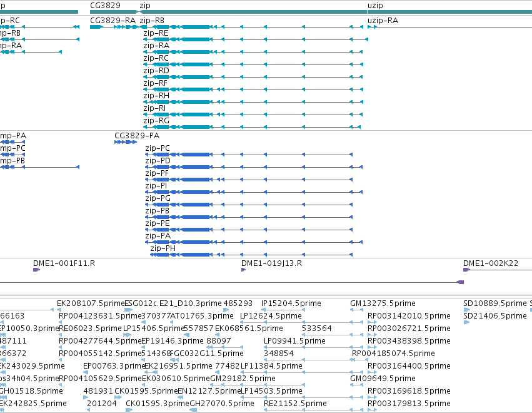The height and width of the screenshot is (413, 532).
Task: Click transcript label zip-RF
Action: 156,84
